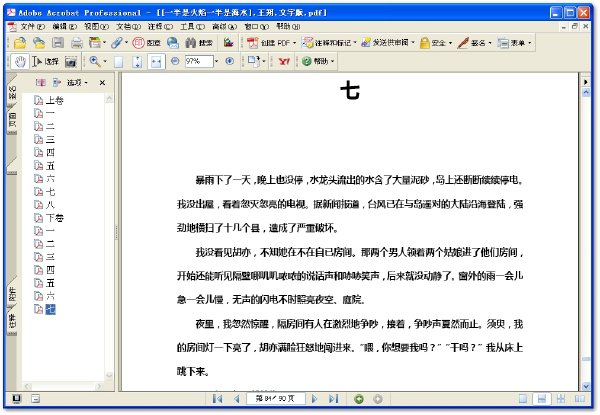Click the globe email toolbar icon
This screenshot has width=600, height=415.
click(173, 42)
